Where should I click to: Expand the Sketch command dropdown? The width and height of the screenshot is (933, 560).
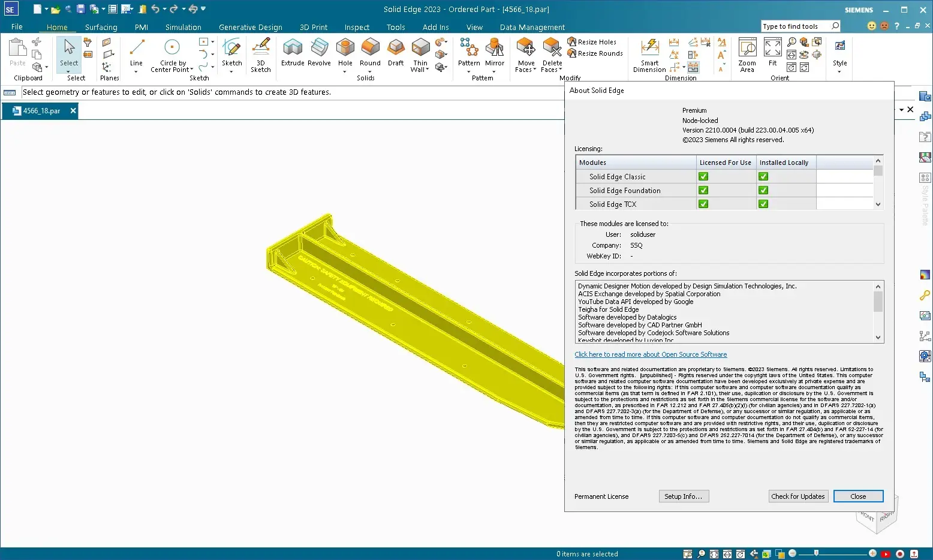coord(231,71)
